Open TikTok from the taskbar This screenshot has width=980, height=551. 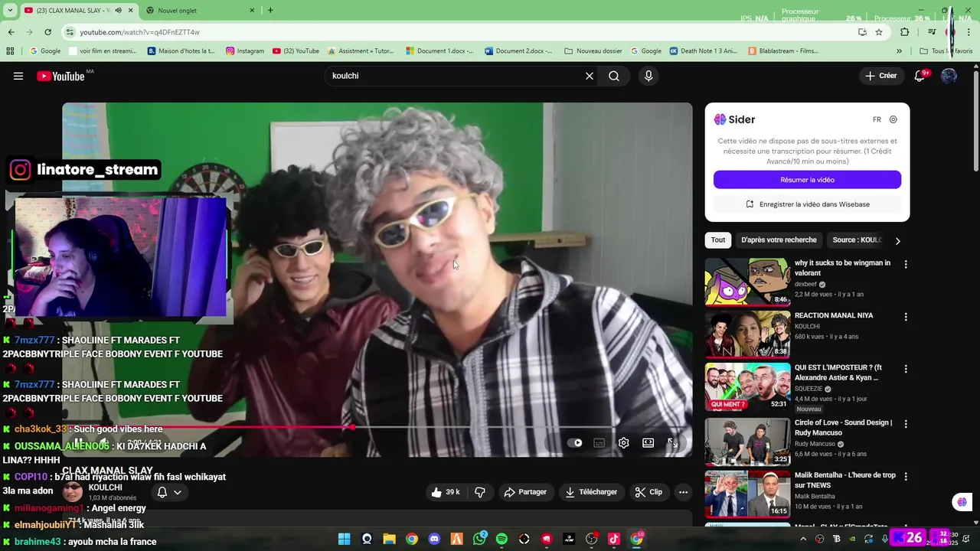pos(613,539)
